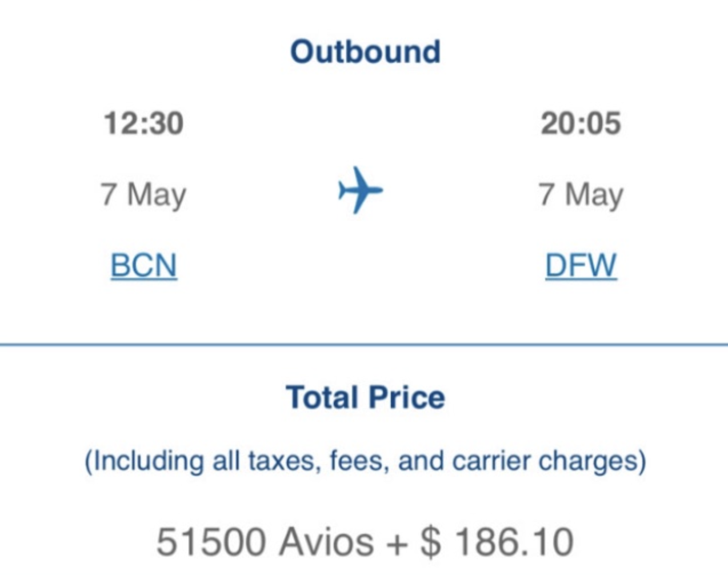This screenshot has width=728, height=575.
Task: Select the 12:30 departure time
Action: pyautogui.click(x=143, y=123)
